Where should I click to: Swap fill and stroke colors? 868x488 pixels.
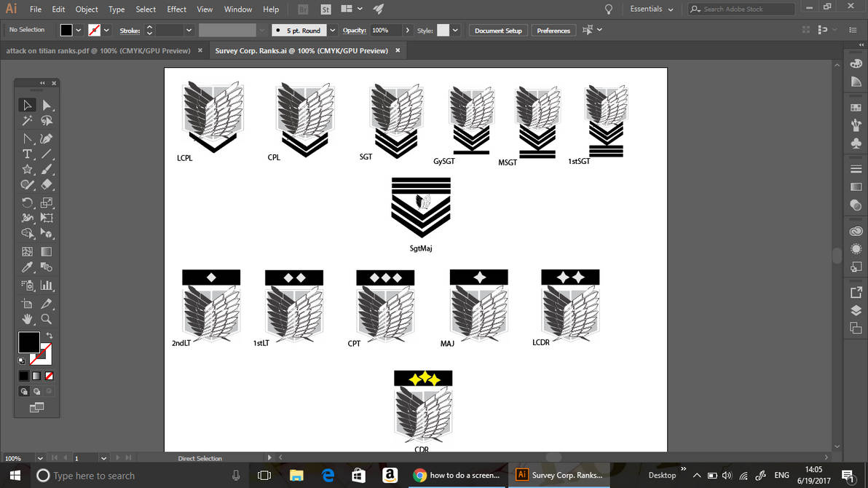click(50, 336)
